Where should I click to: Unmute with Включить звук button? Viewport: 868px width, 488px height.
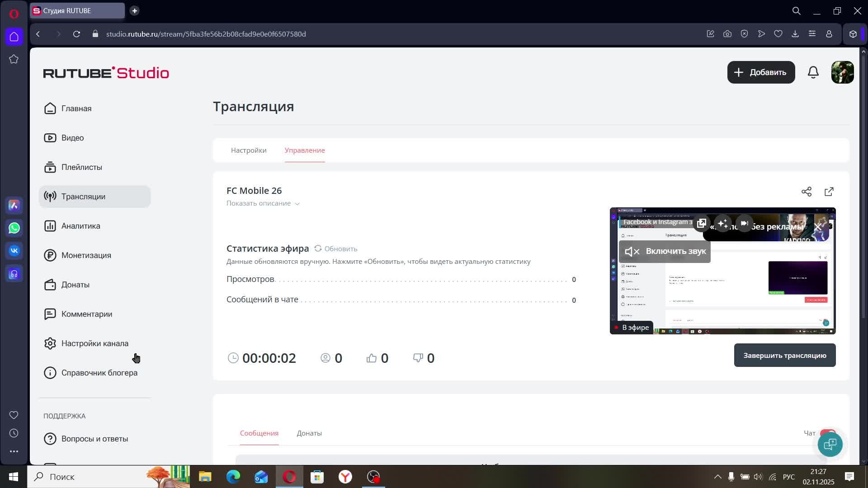pyautogui.click(x=665, y=251)
